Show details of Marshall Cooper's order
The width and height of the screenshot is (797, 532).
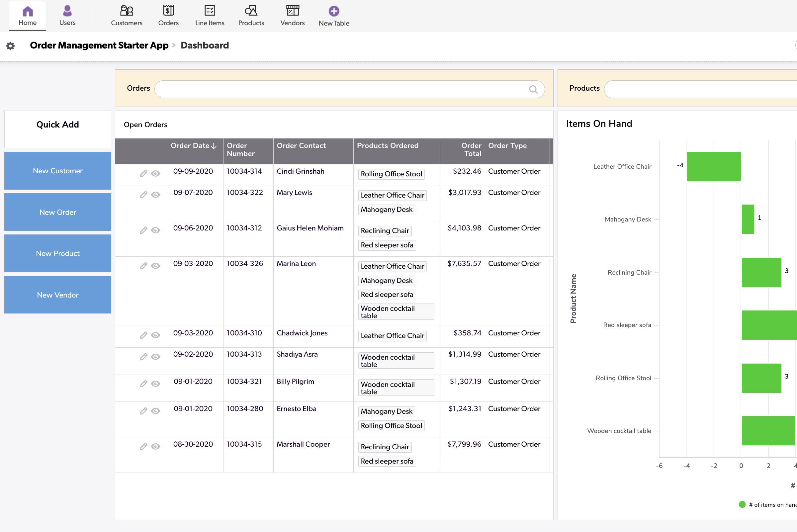pos(156,446)
